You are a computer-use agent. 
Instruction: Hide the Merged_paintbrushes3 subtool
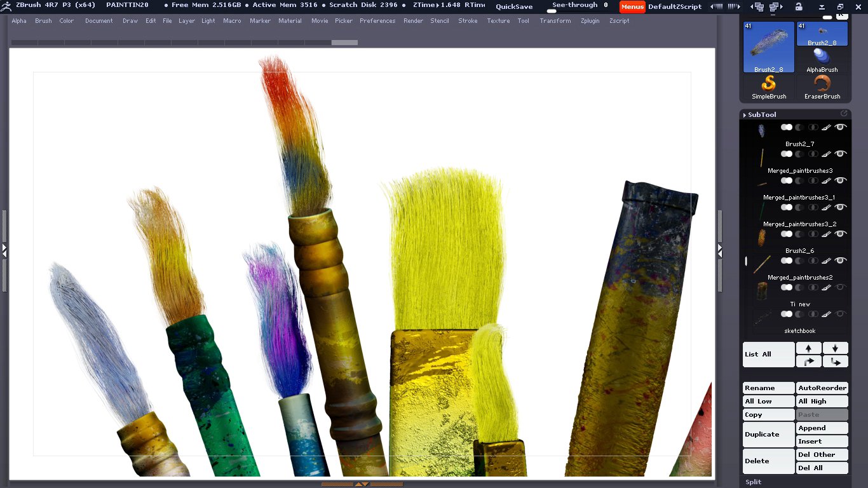point(841,154)
